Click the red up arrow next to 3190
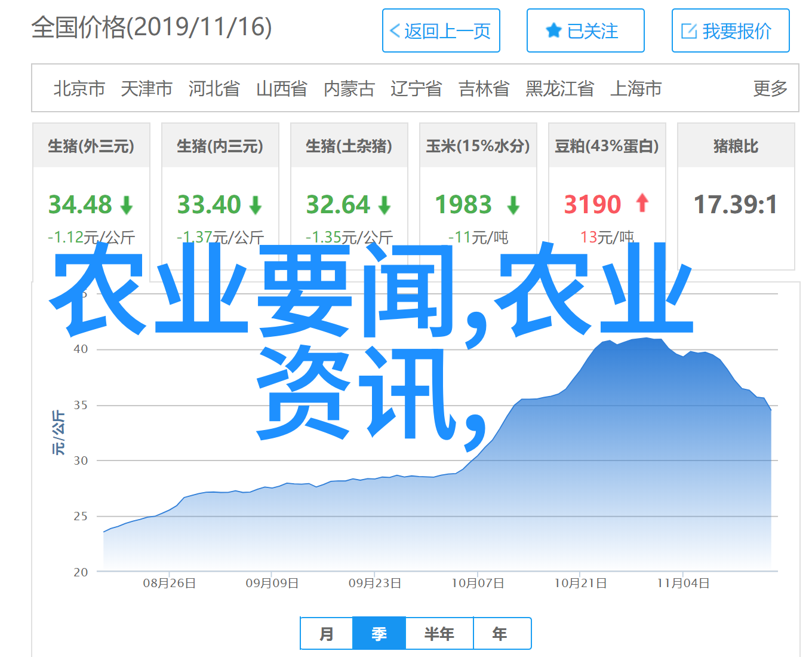The height and width of the screenshot is (657, 812). coord(642,203)
